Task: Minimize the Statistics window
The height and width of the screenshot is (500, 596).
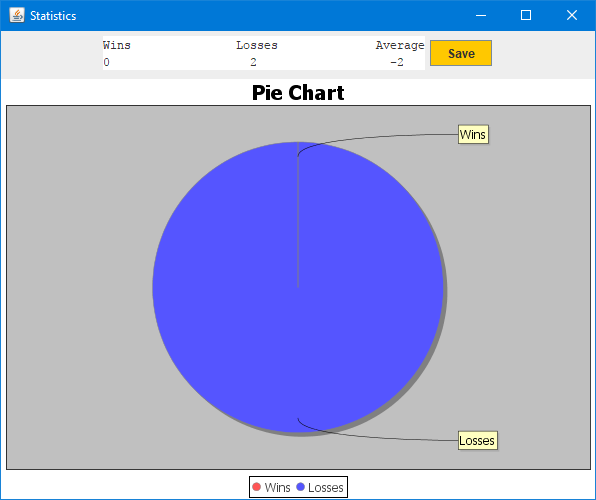Action: click(x=481, y=15)
